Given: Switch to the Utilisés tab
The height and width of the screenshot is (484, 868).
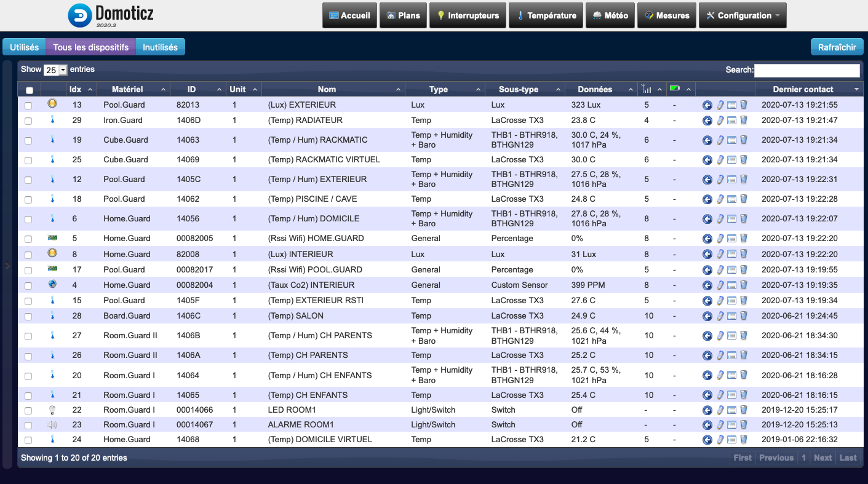Looking at the screenshot, I should coord(24,47).
